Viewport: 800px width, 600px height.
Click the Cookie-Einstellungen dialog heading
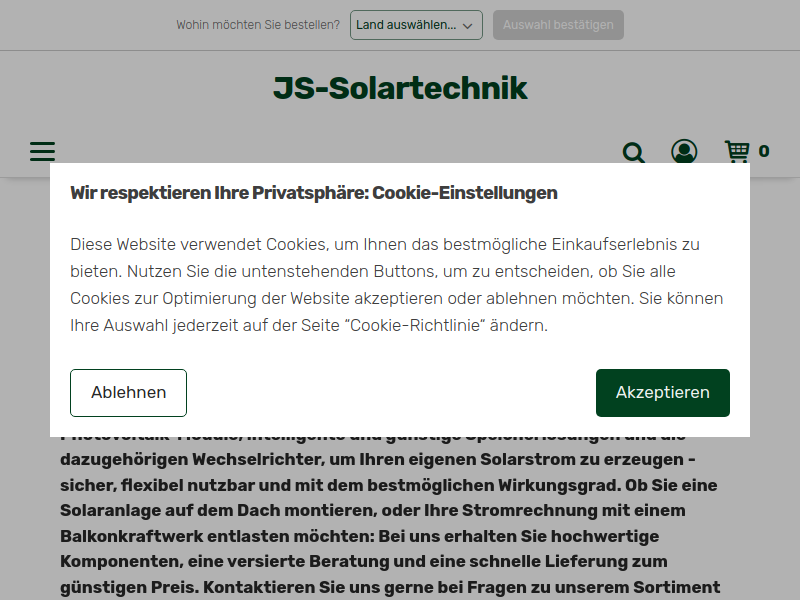point(314,193)
